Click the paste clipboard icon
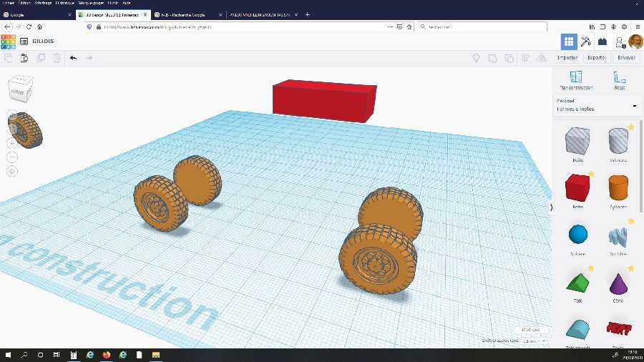The height and width of the screenshot is (362, 644). click(x=24, y=58)
